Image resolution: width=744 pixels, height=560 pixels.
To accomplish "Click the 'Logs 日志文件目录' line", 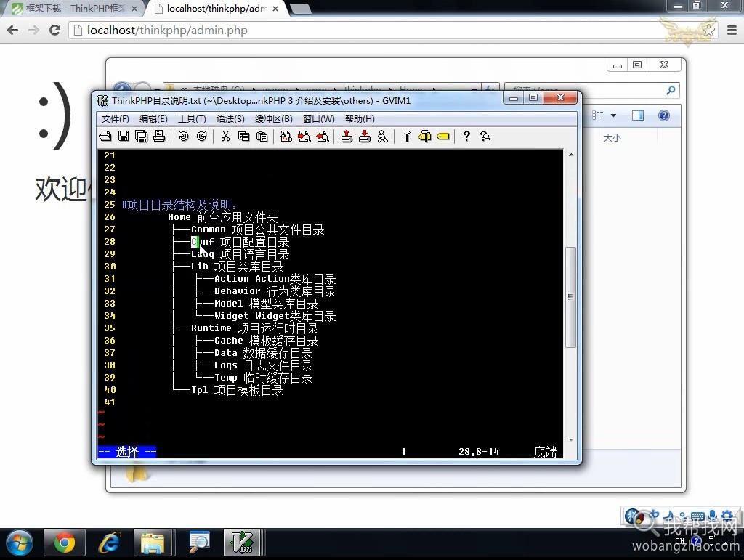I will point(263,365).
